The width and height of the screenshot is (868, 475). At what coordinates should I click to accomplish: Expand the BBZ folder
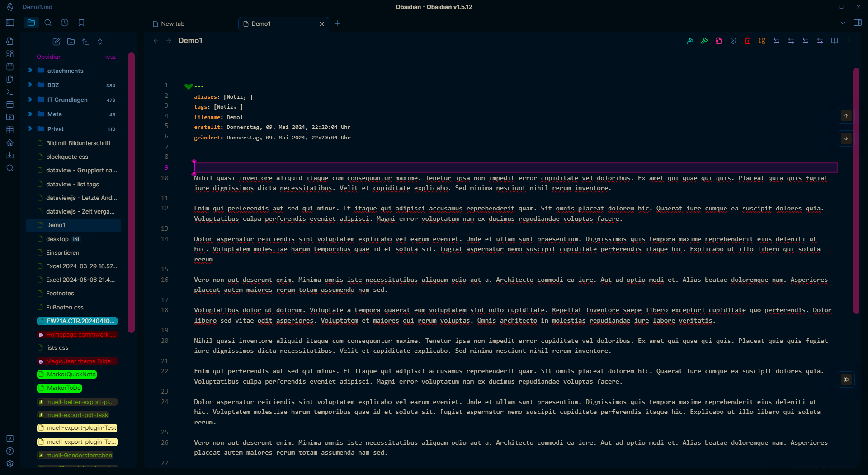(x=30, y=85)
